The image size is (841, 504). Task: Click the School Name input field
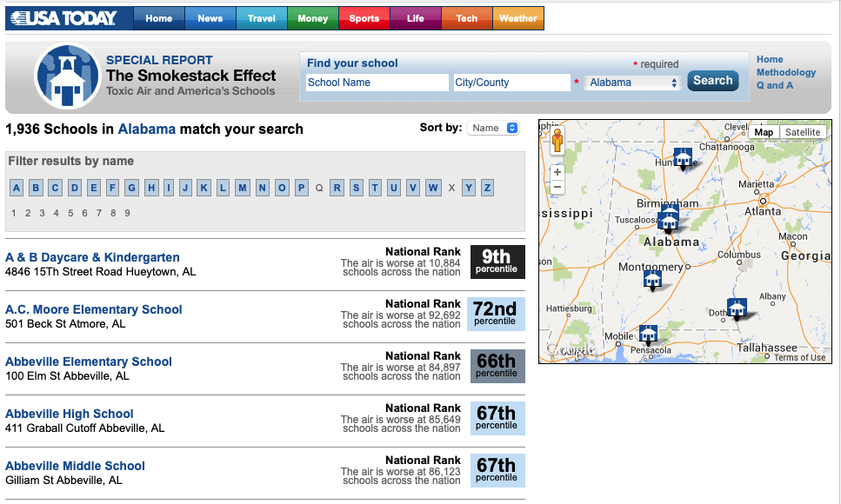point(377,83)
